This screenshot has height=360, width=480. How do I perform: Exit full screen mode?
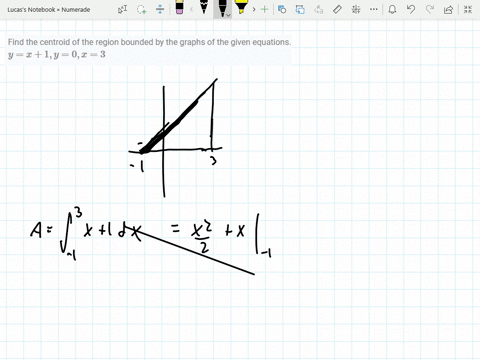[468, 9]
